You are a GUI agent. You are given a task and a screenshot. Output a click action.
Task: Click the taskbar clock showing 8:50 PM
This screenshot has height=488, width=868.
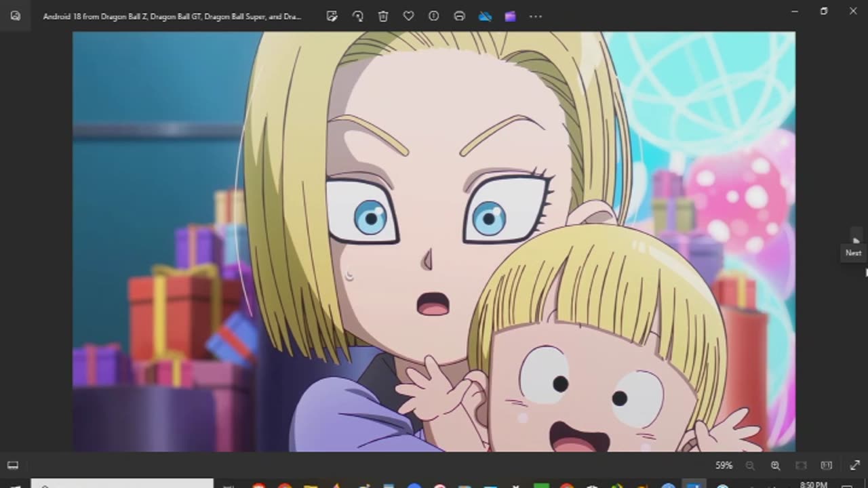(x=813, y=484)
